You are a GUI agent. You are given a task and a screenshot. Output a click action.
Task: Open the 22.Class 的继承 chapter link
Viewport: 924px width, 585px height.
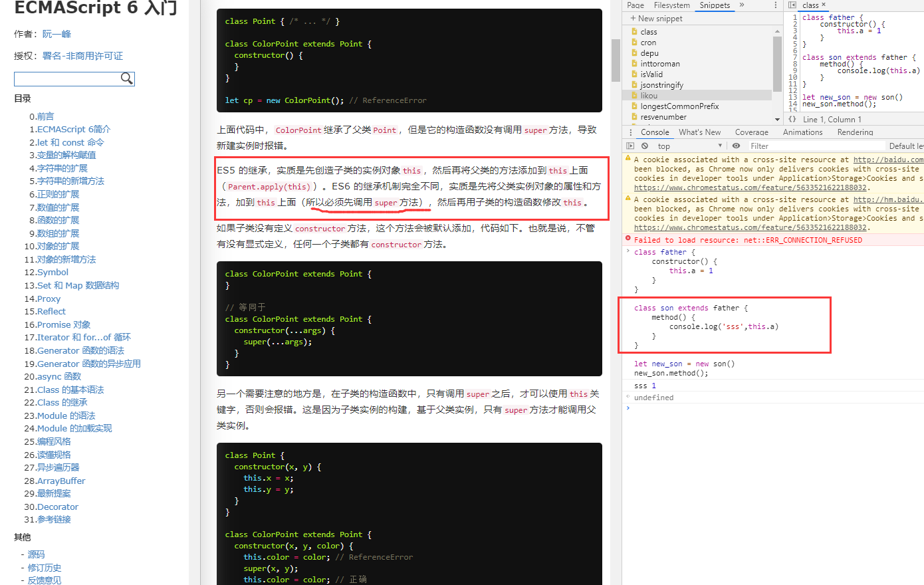(x=63, y=402)
